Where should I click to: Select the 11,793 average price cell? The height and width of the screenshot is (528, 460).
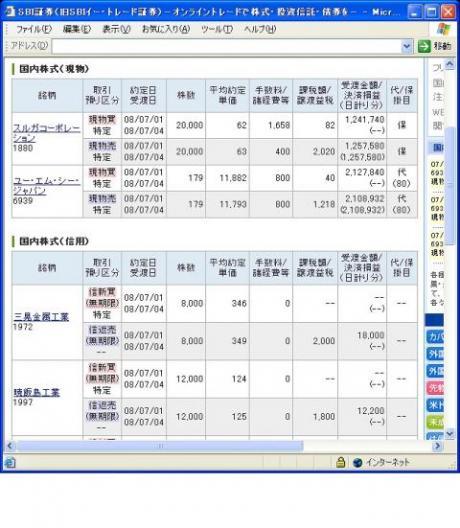[x=227, y=204]
